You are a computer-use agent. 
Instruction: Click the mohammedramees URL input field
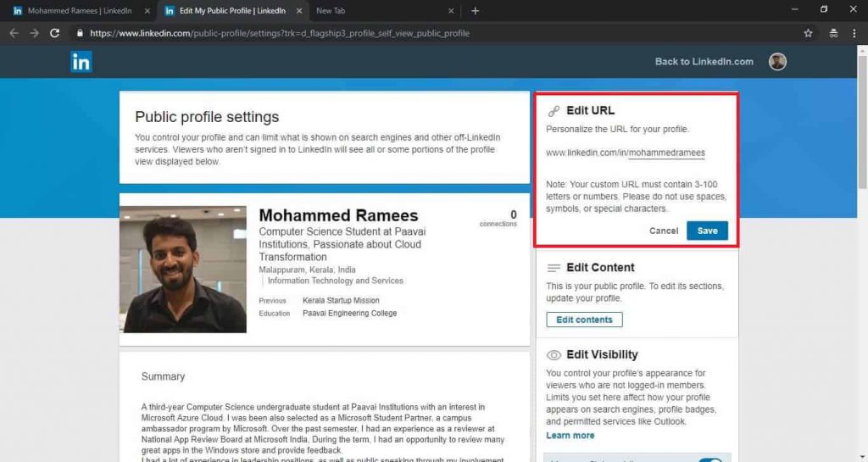(666, 153)
